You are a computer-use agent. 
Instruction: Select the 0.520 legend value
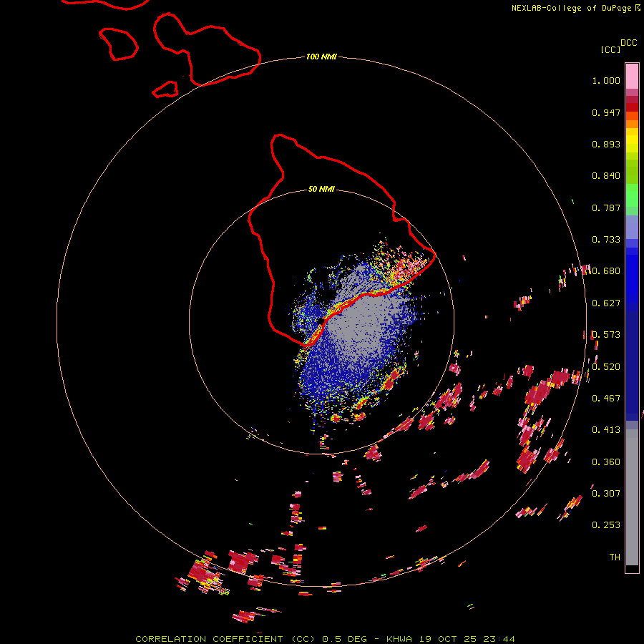click(x=606, y=367)
